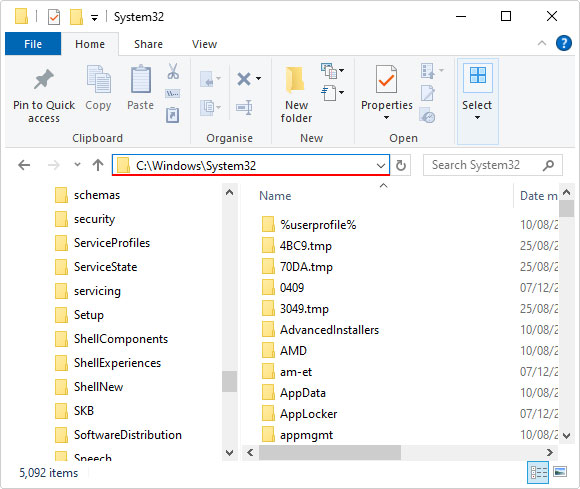Click the Properties checkmark icon
The width and height of the screenshot is (580, 489).
(386, 79)
